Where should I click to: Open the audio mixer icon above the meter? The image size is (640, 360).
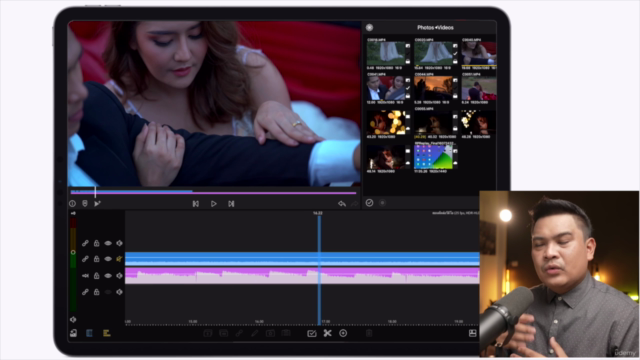(73, 213)
